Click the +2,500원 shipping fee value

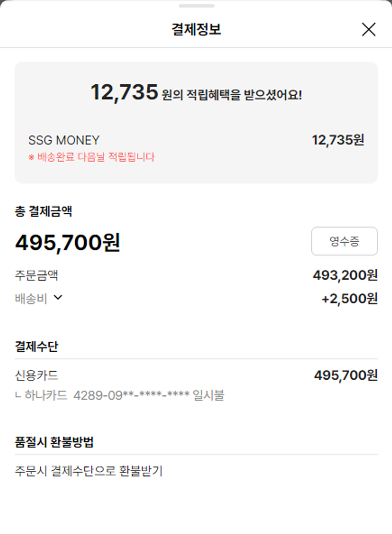[349, 299]
